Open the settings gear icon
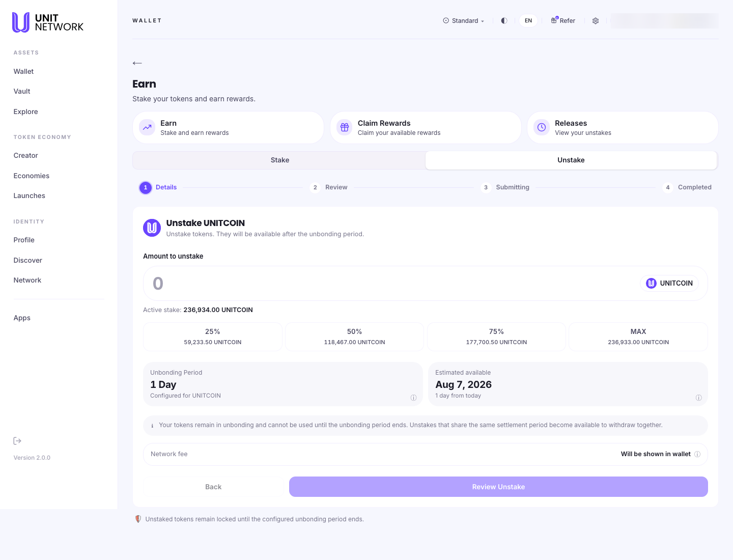Viewport: 733px width, 560px height. pyautogui.click(x=596, y=21)
